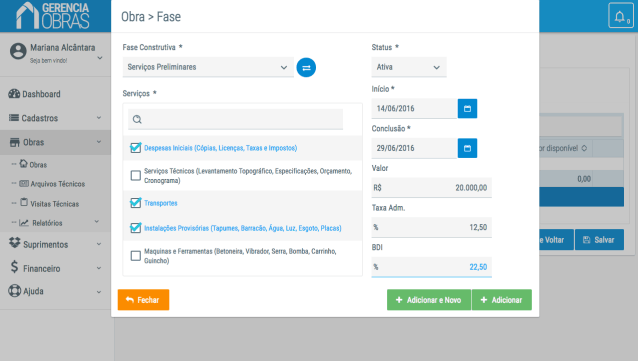Click the Adicionar e Novo button
This screenshot has width=638, height=361.
429,300
